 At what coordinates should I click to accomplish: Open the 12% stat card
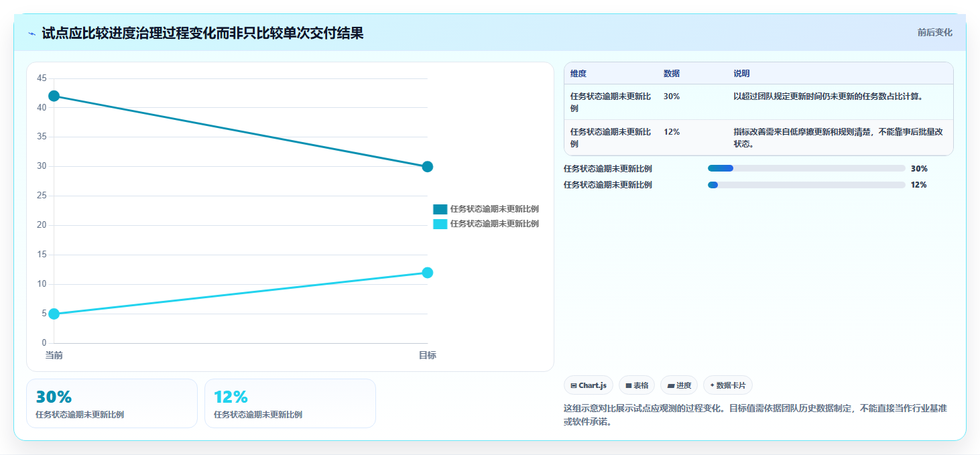[x=290, y=403]
